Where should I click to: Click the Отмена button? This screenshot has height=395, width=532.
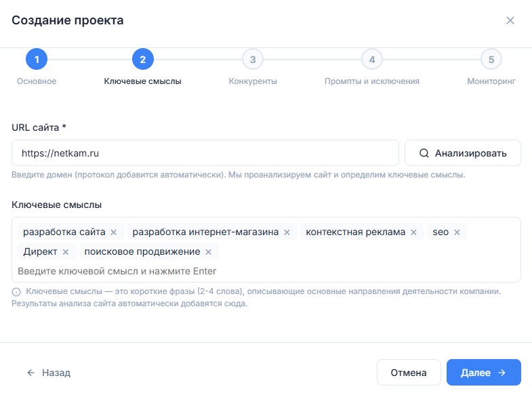pos(409,373)
